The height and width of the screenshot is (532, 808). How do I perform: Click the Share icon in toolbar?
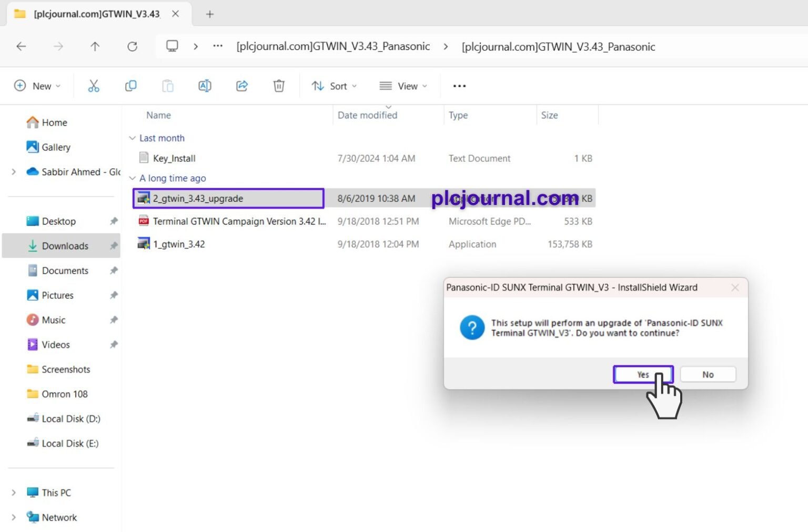[x=242, y=86]
